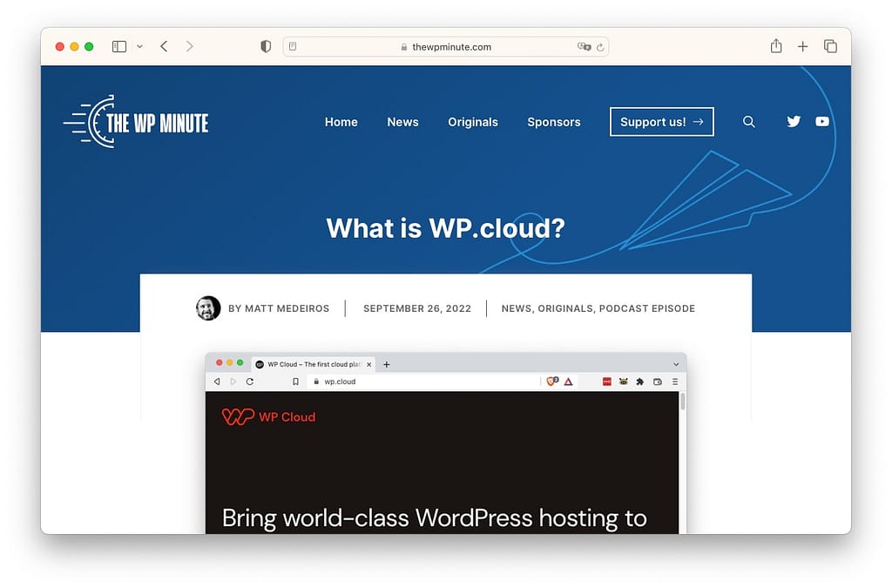Select Originals in the navigation
Viewport: 892px width, 588px height.
[473, 122]
